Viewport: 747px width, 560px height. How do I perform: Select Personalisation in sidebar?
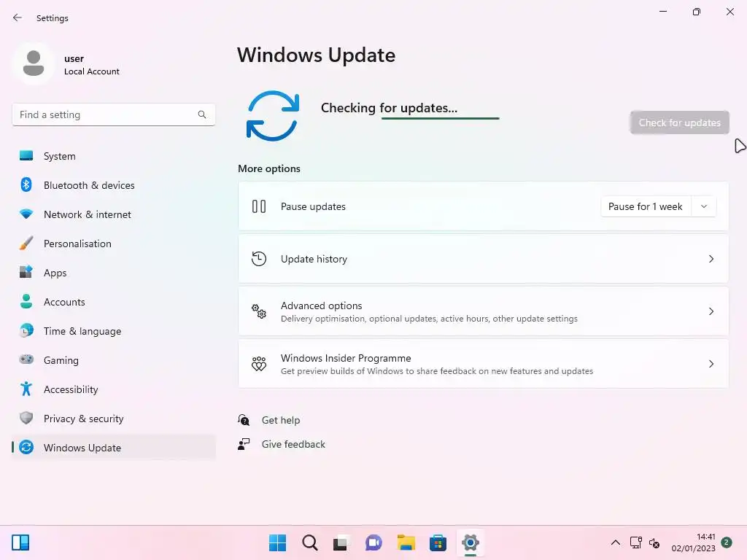[114, 244]
